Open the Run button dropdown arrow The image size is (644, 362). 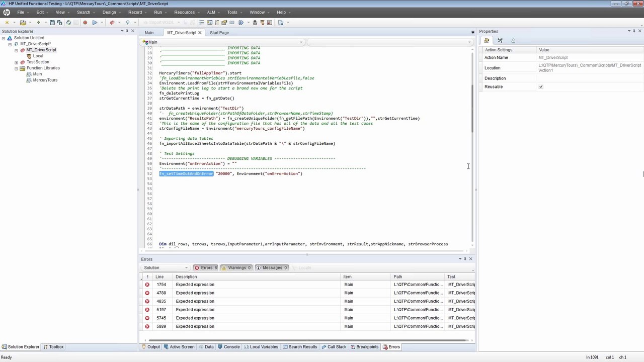(102, 23)
